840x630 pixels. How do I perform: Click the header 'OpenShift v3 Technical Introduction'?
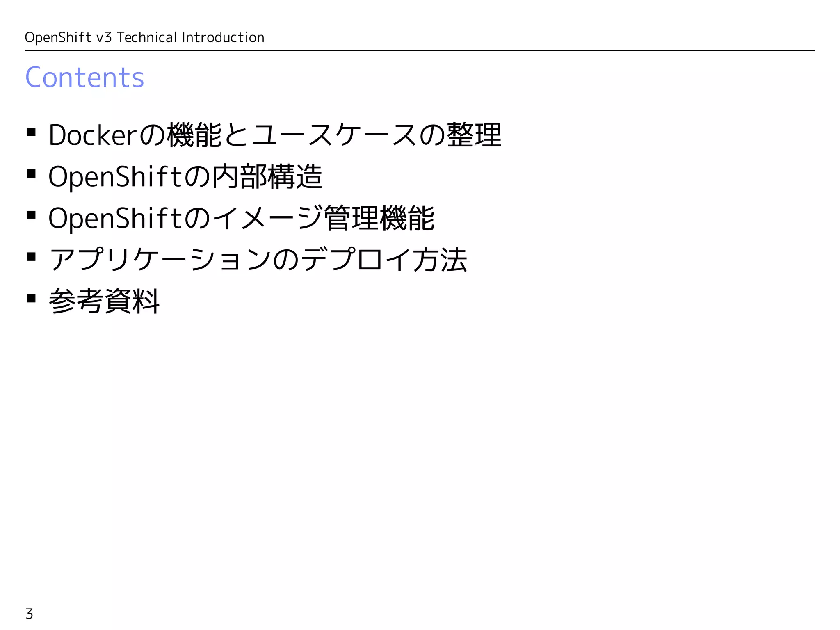point(144,37)
